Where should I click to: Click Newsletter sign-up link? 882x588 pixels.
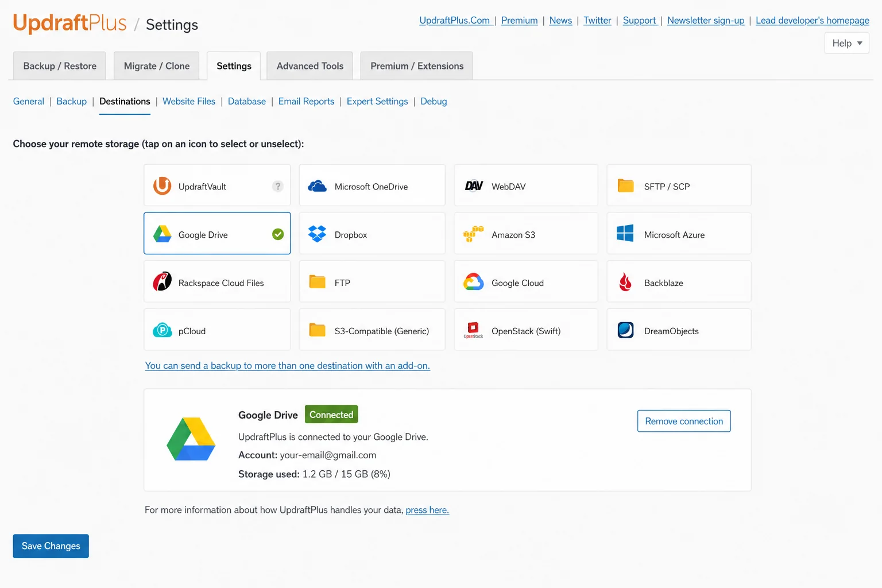[x=706, y=21]
